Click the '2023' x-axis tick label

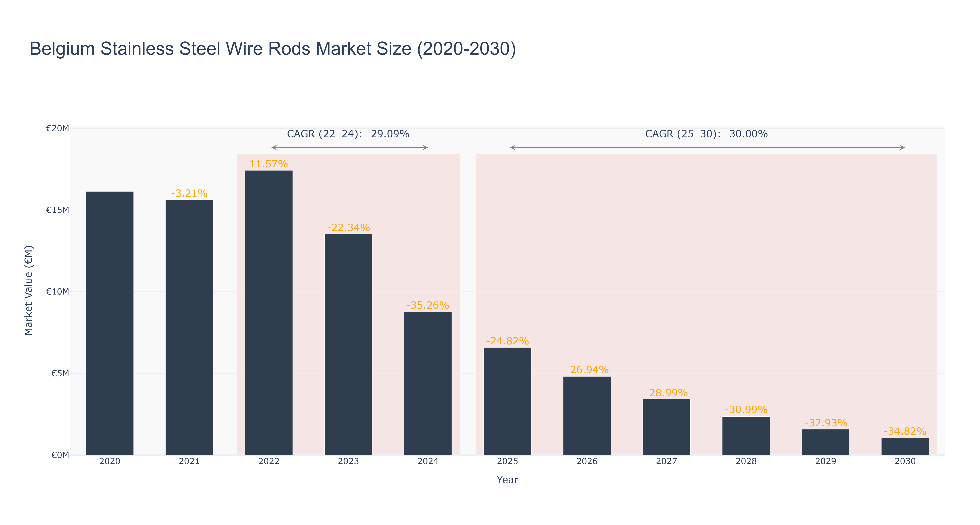pyautogui.click(x=348, y=461)
